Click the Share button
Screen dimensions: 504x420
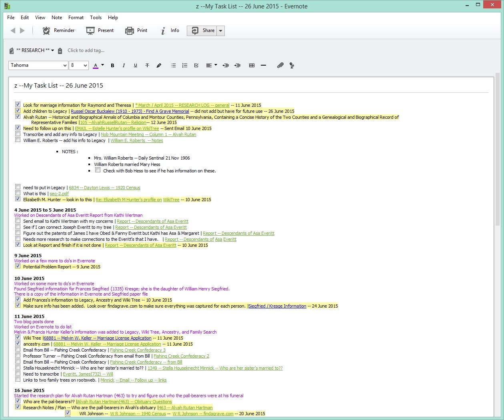[x=202, y=30]
